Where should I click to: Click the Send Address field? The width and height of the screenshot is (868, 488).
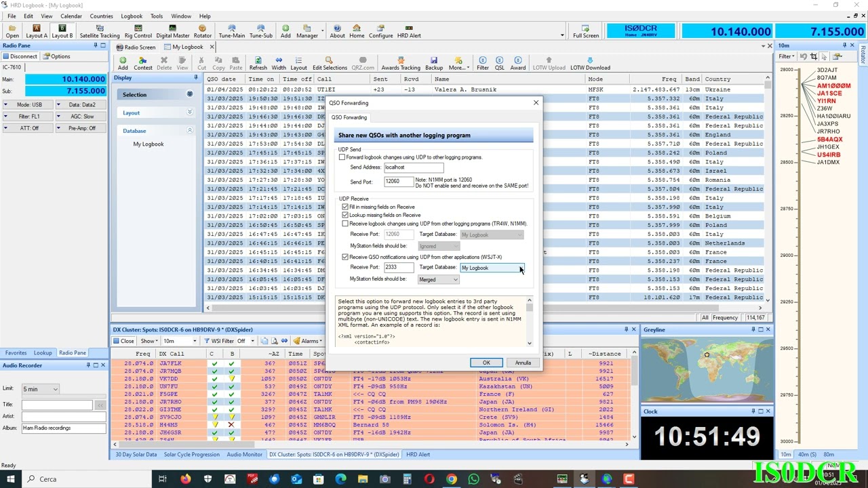(414, 167)
